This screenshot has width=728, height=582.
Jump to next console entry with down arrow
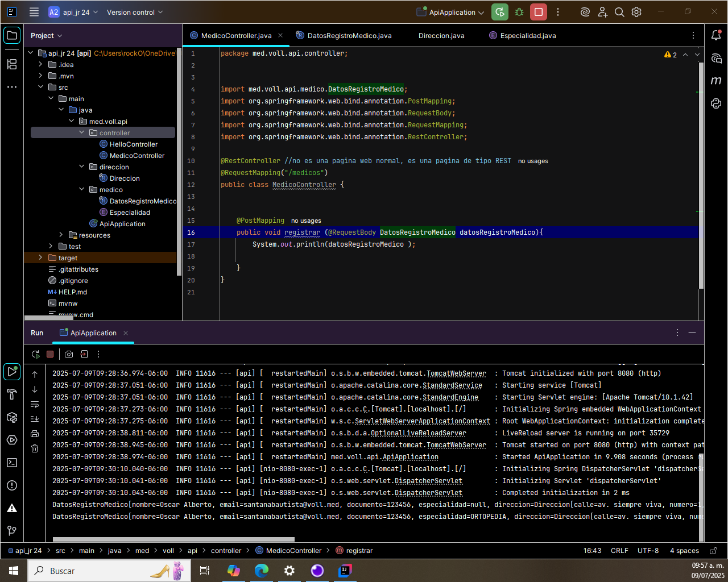tap(35, 389)
